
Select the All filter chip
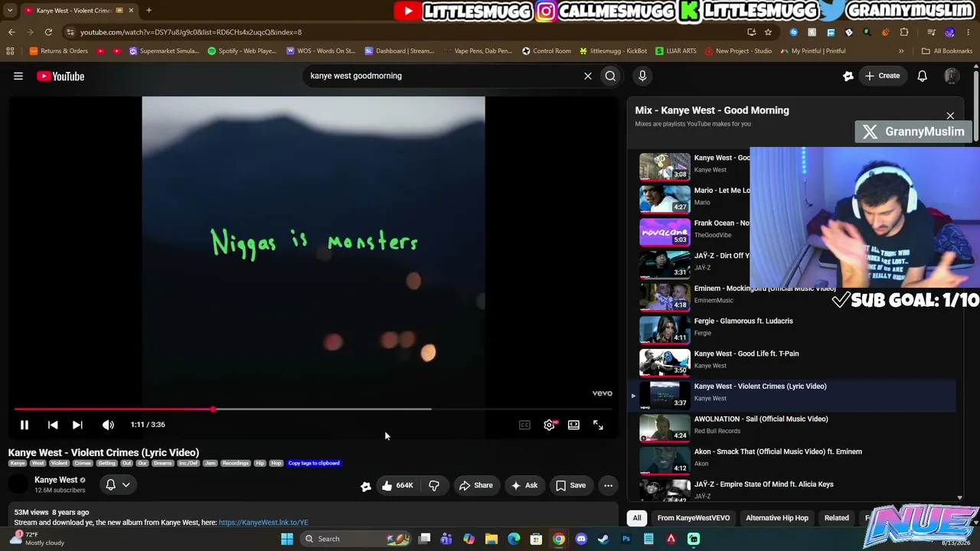[636, 518]
